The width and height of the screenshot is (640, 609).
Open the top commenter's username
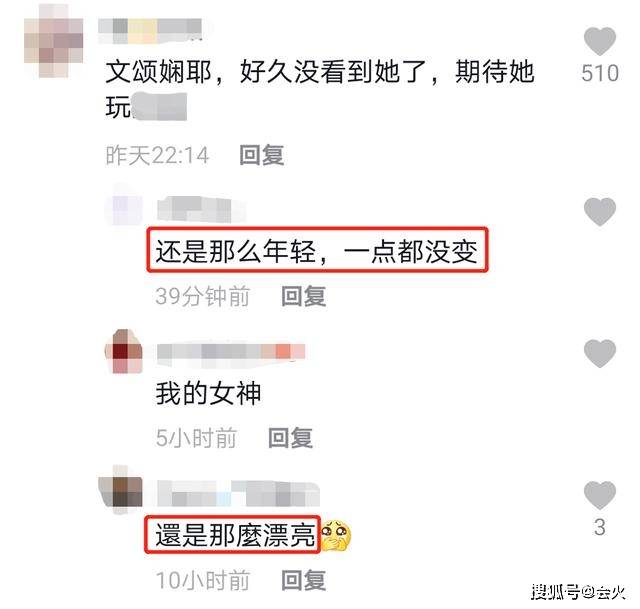click(150, 31)
